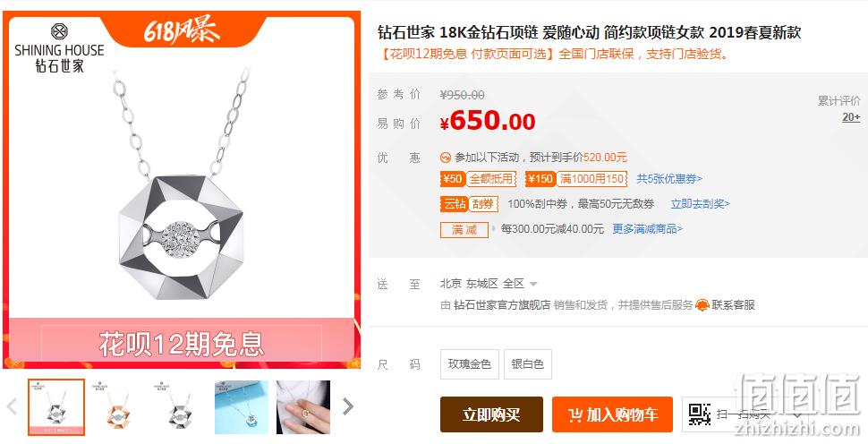Click the orange discount activity circle icon
868x444 pixels.
tap(445, 158)
